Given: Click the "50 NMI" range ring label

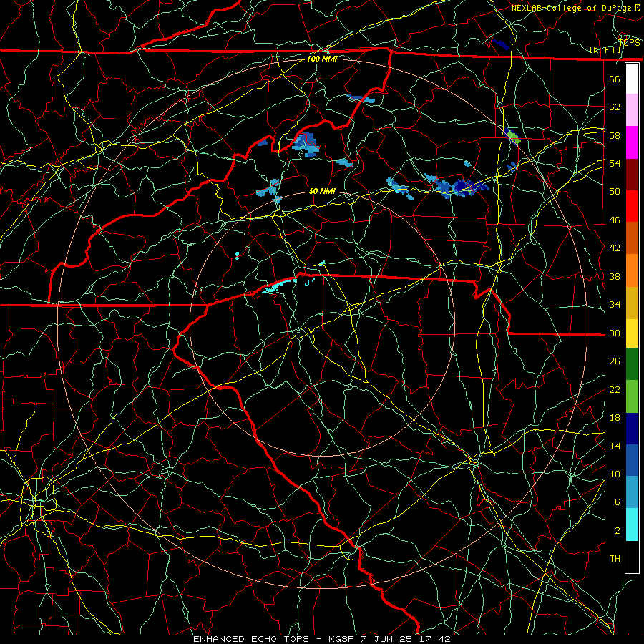Looking at the screenshot, I should [322, 191].
